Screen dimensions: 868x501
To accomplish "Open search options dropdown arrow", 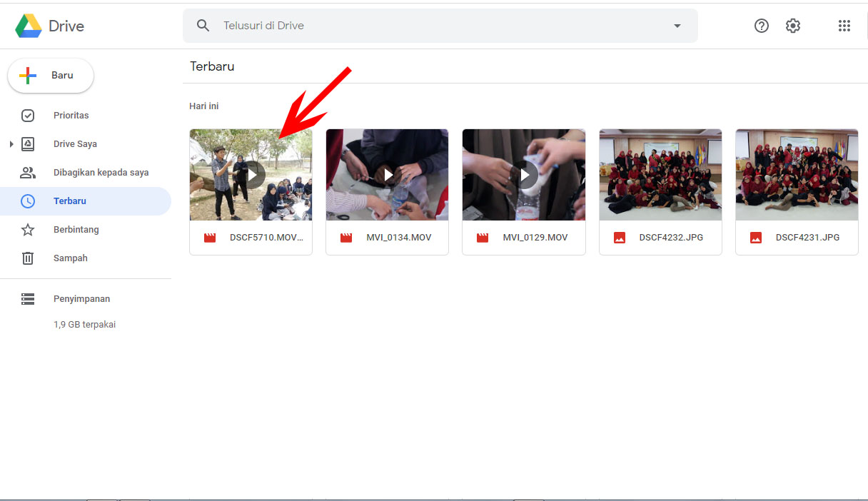I will click(x=677, y=26).
